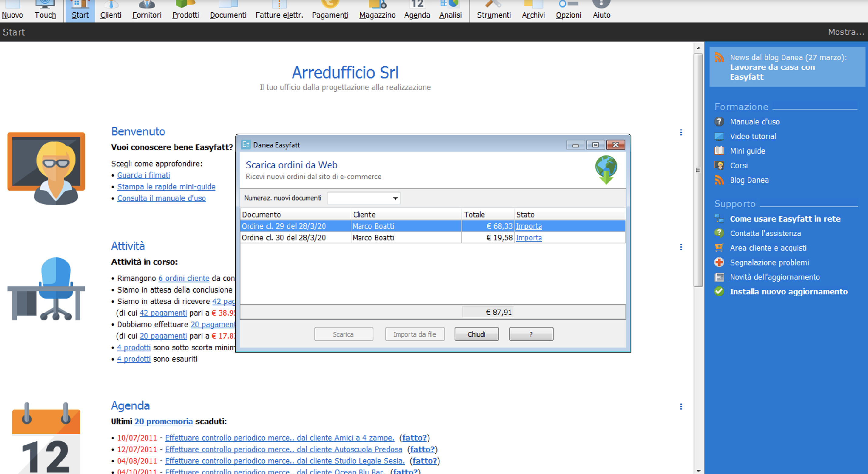Image resolution: width=868 pixels, height=474 pixels.
Task: Click the green checkmark update icon
Action: 719,291
